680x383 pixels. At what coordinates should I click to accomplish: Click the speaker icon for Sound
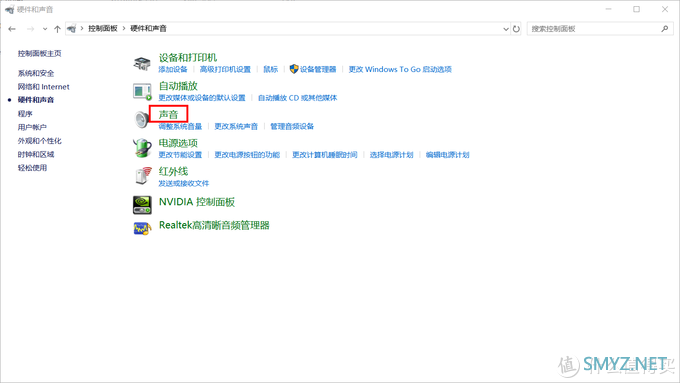(x=141, y=120)
